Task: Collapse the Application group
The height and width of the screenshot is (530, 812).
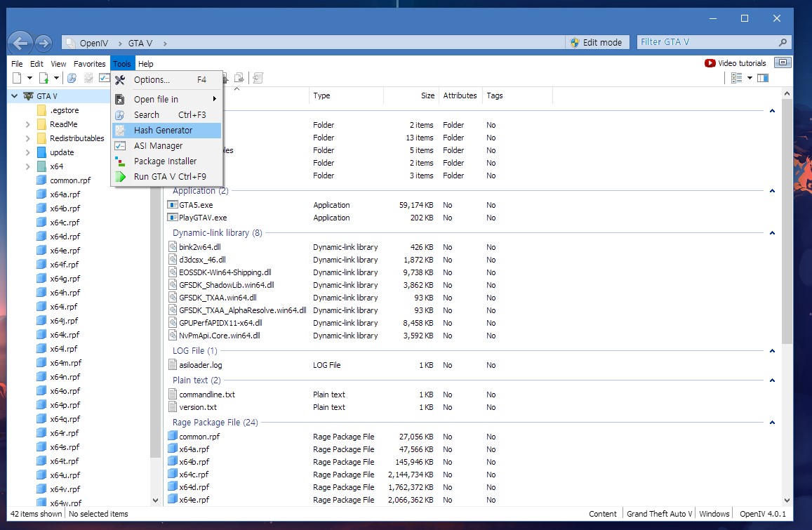Action: [x=772, y=191]
